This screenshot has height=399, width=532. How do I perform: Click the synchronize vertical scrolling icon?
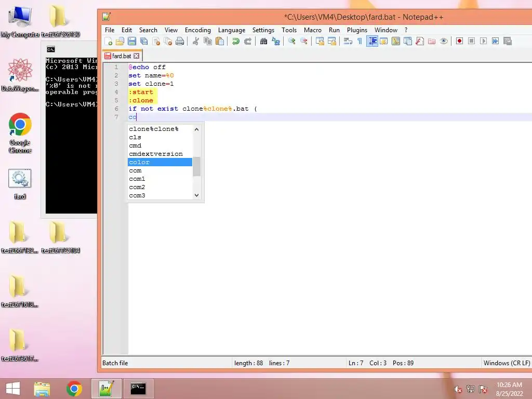[320, 42]
